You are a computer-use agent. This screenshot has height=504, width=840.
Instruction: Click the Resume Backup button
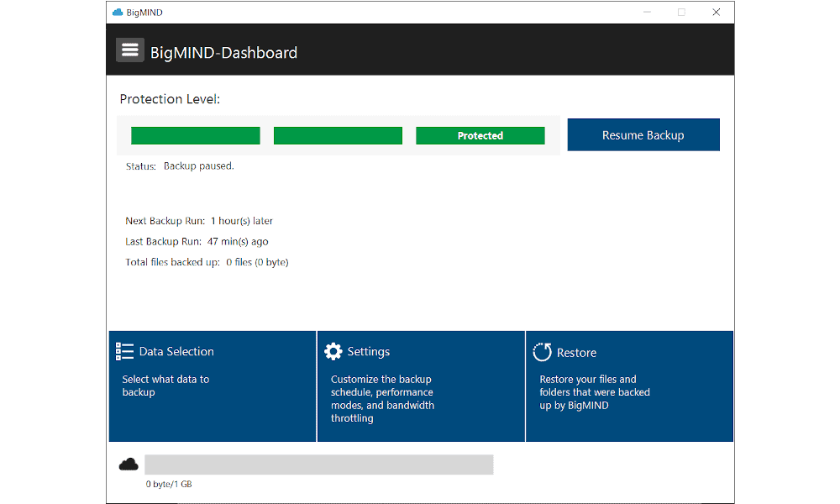click(x=643, y=135)
